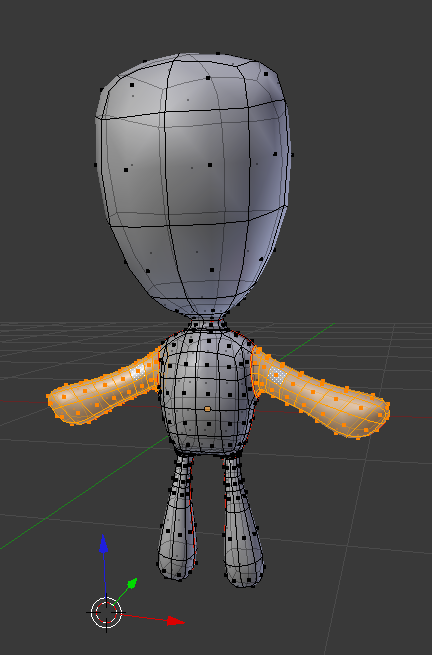The height and width of the screenshot is (655, 432).
Task: Click the character's large head mesh
Action: (x=193, y=184)
